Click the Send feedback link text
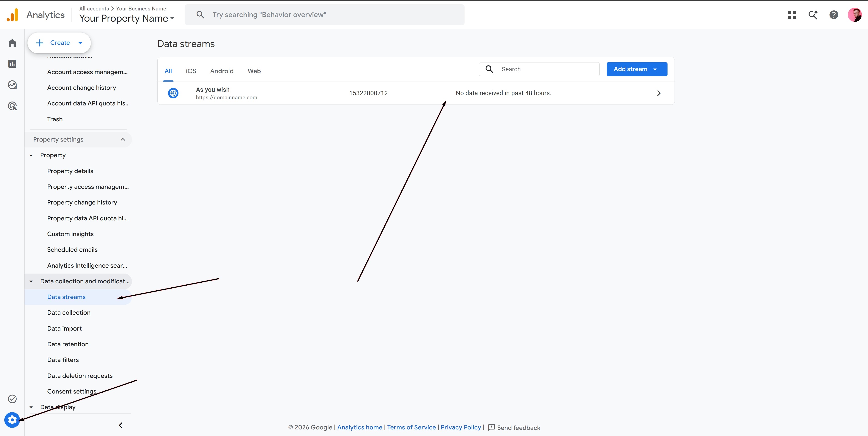The image size is (868, 436). (519, 428)
